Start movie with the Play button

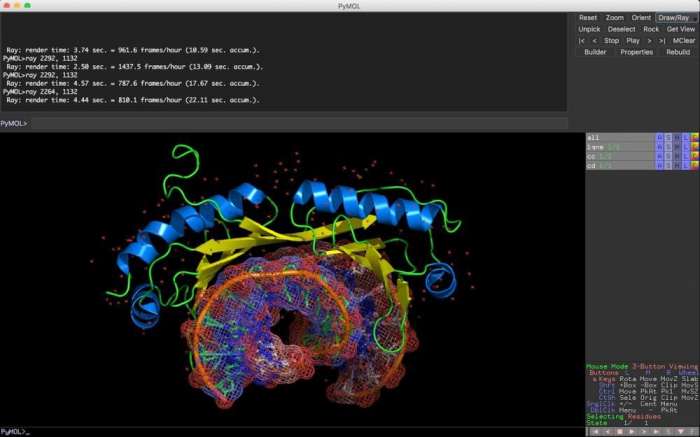pyautogui.click(x=633, y=41)
